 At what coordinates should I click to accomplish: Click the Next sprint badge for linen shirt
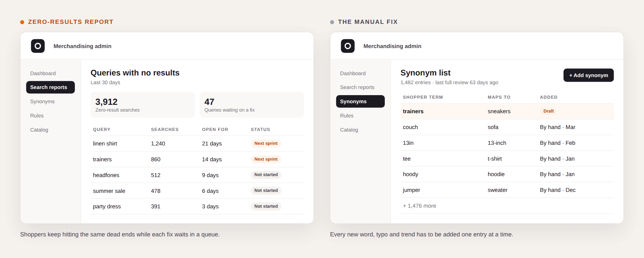tap(266, 143)
